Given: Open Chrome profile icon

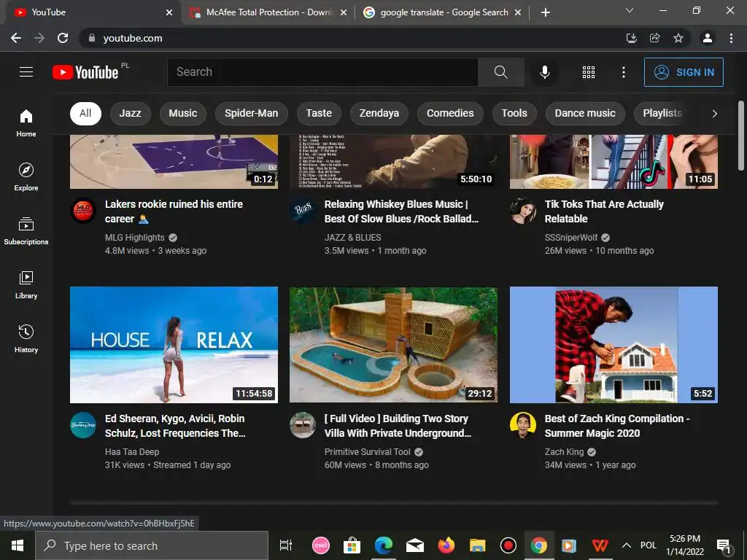Looking at the screenshot, I should tap(708, 38).
